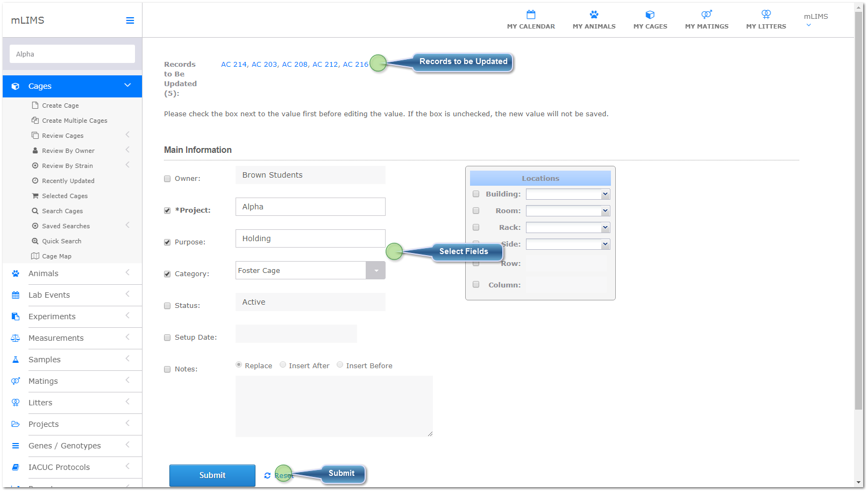Click the Experiments icon in sidebar

(x=16, y=317)
